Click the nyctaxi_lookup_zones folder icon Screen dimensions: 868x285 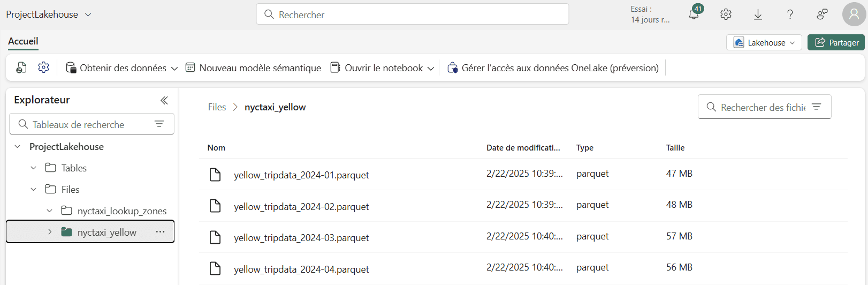tap(67, 211)
